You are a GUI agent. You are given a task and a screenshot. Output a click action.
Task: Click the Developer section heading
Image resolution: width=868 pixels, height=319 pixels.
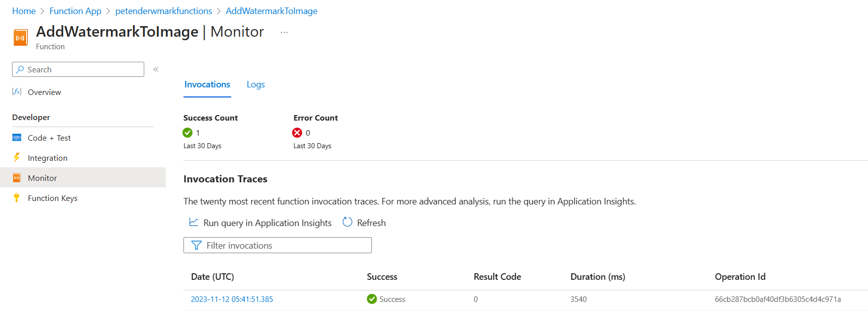tap(31, 117)
